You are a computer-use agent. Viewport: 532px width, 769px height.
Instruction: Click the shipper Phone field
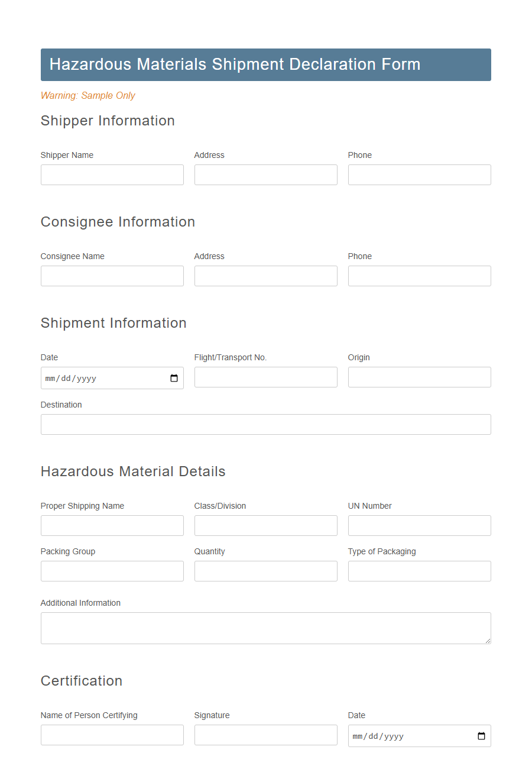[x=419, y=175]
